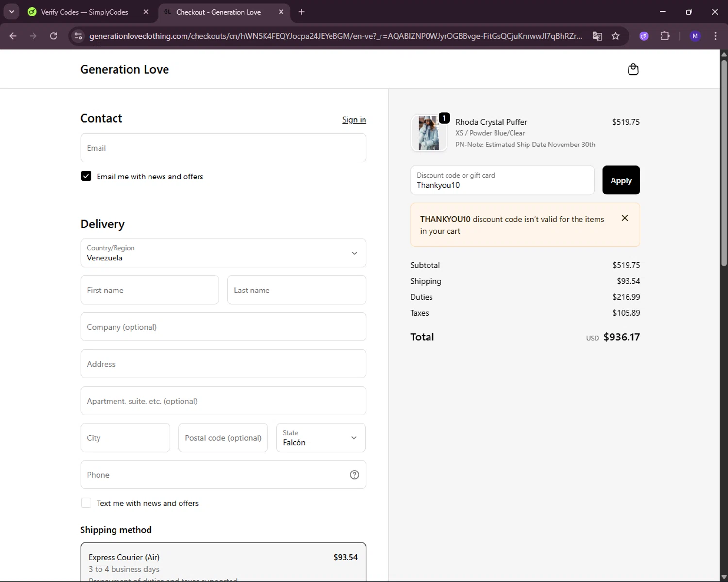Click the SimplyCodes tab favicon
This screenshot has height=582, width=728.
32,12
